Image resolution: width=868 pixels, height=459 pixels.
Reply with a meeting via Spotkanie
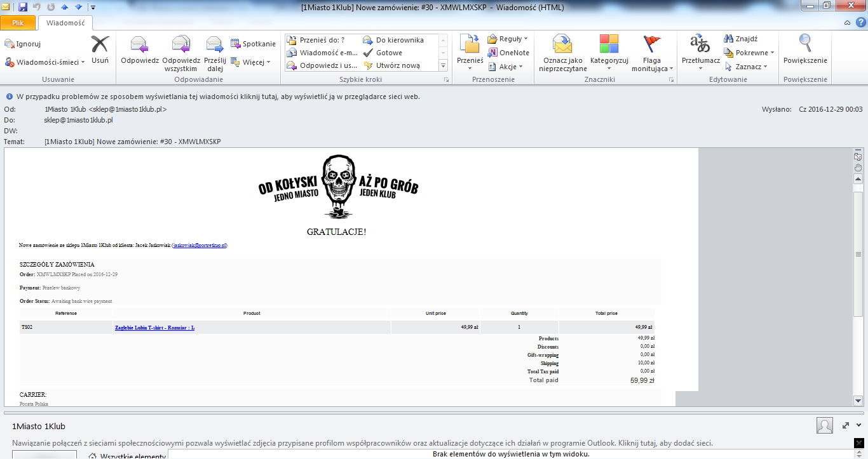click(253, 44)
